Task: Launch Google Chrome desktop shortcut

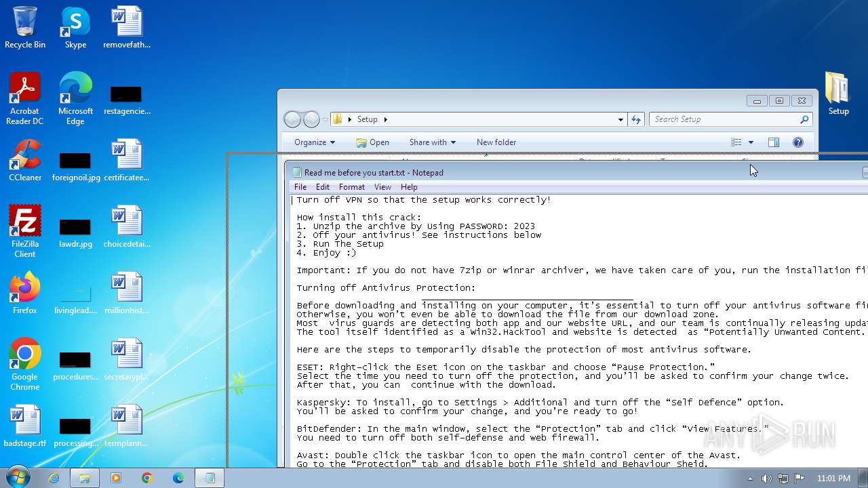Action: click(25, 364)
